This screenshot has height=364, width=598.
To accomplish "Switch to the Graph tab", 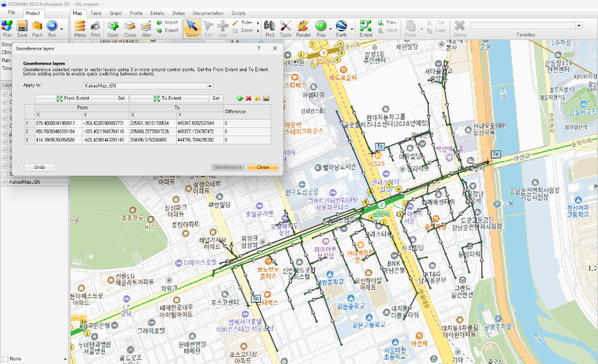I will point(116,13).
